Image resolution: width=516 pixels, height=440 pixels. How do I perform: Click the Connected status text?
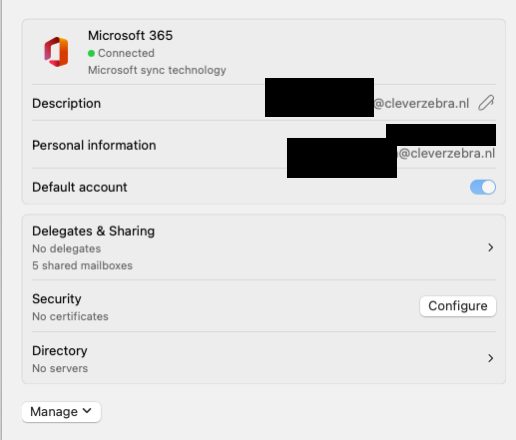tap(126, 53)
